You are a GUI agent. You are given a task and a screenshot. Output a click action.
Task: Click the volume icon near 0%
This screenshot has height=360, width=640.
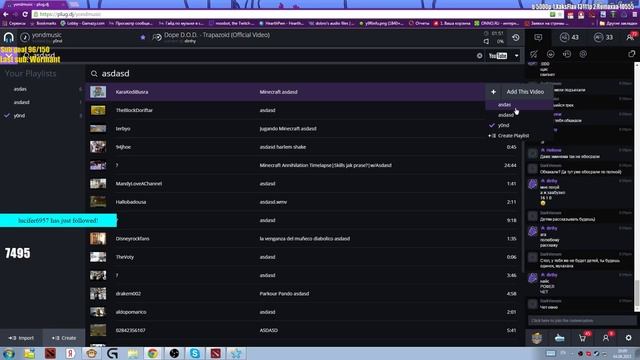486,42
